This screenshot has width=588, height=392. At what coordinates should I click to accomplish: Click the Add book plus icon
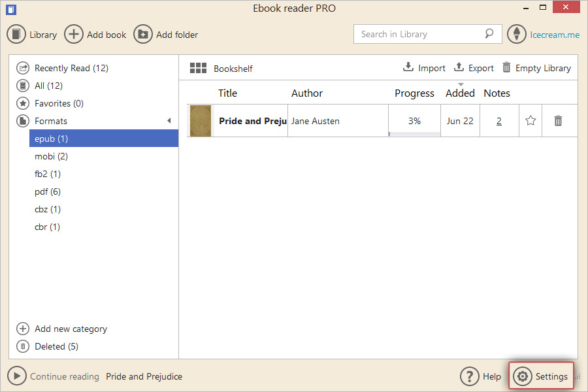[x=73, y=35]
